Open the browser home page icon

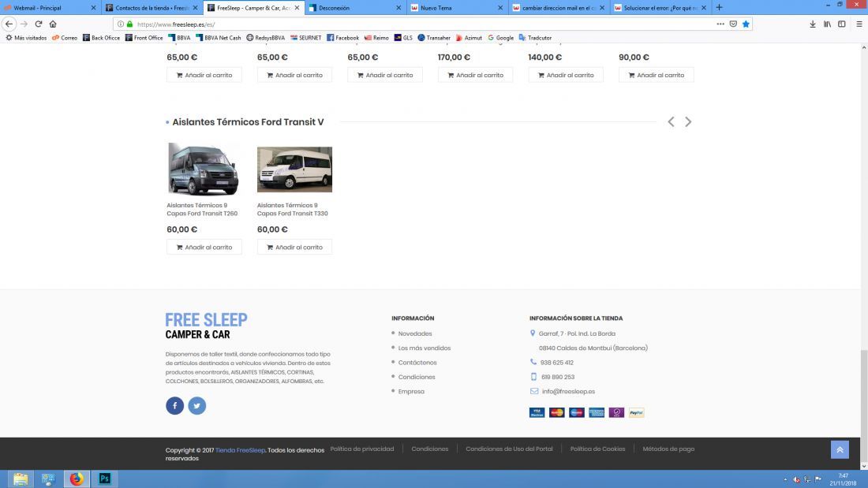pos(53,24)
